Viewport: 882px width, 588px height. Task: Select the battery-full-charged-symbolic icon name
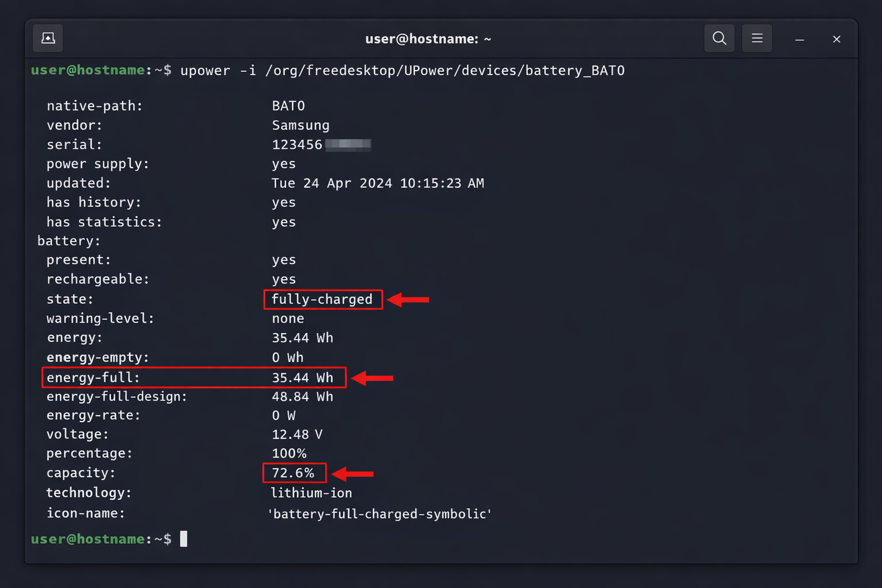pyautogui.click(x=379, y=513)
